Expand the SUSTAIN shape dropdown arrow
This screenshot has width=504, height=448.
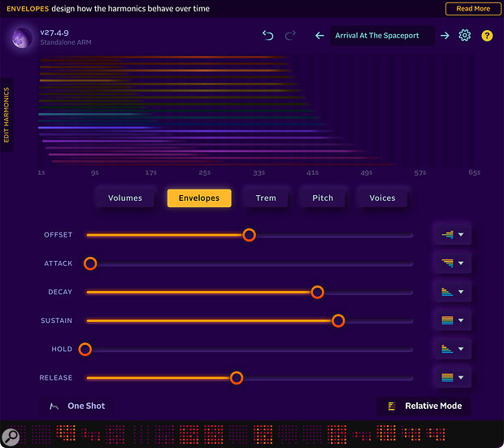tap(461, 320)
